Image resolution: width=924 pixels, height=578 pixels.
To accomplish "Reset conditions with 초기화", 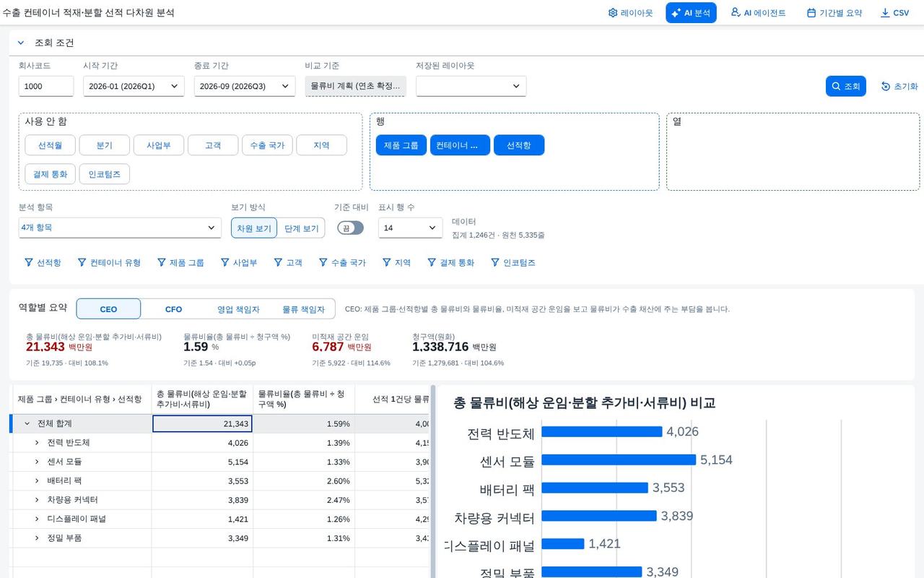I will (899, 86).
